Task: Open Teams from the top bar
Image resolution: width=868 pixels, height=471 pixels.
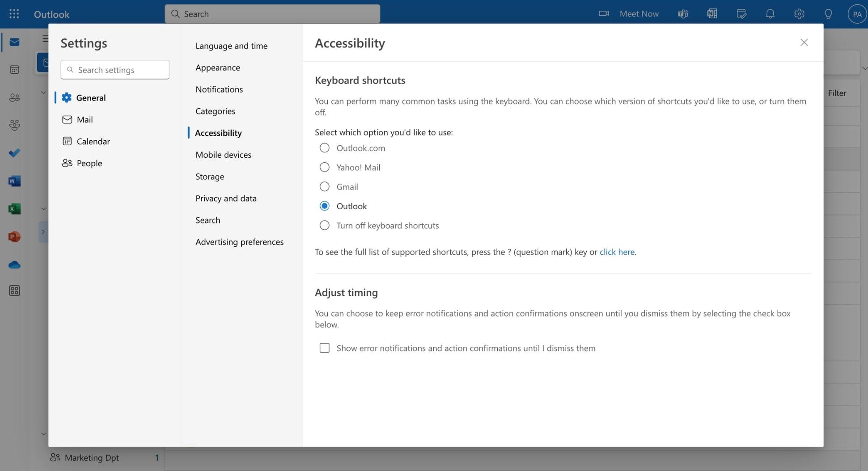Action: tap(683, 13)
